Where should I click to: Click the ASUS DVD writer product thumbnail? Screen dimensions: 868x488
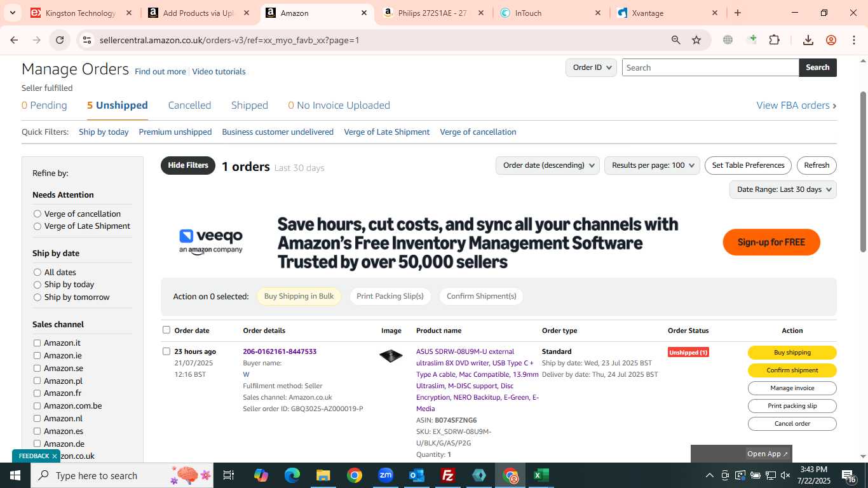(x=391, y=356)
